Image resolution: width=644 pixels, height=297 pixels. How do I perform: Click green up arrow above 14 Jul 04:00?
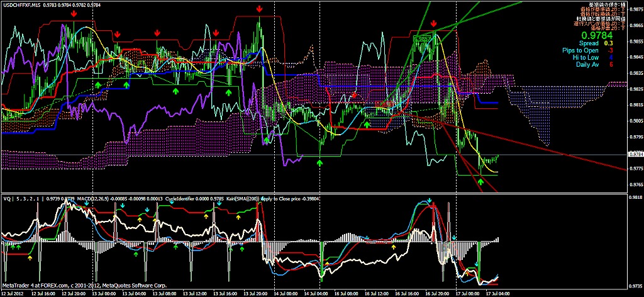click(320, 162)
